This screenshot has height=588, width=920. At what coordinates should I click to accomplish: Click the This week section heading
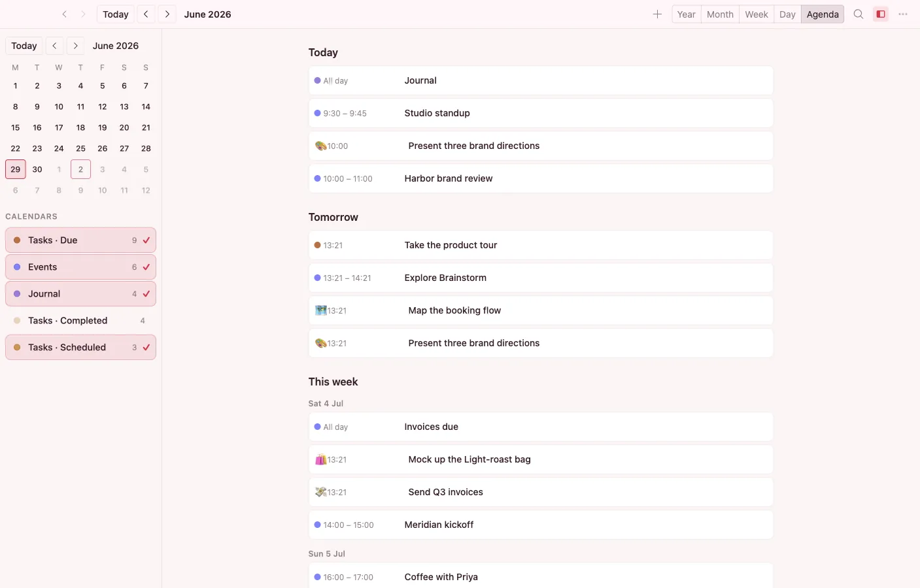(333, 382)
